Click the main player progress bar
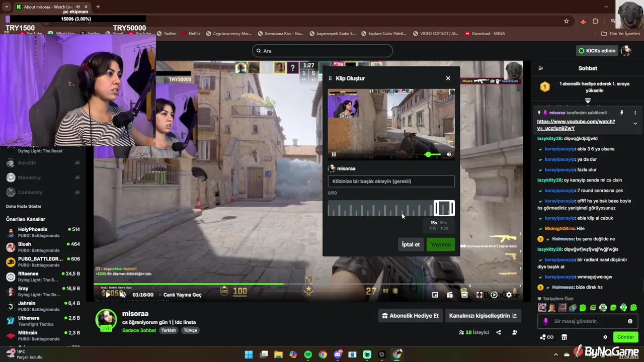This screenshot has width=644, height=362. click(x=308, y=285)
